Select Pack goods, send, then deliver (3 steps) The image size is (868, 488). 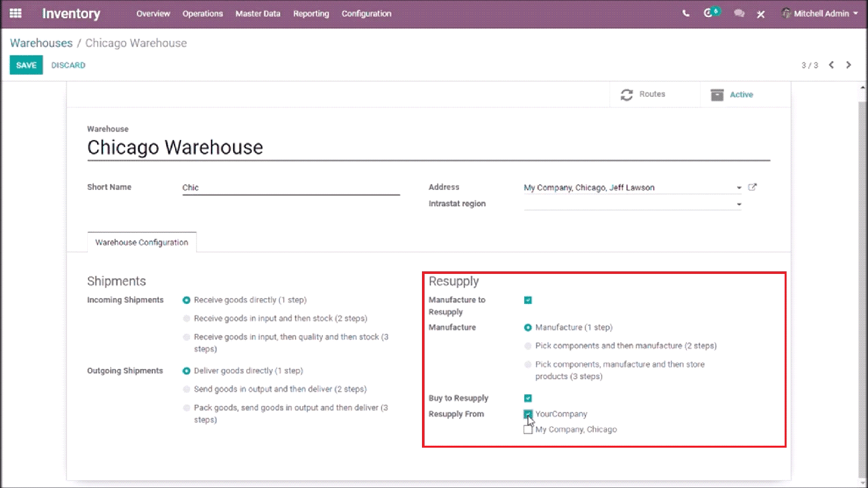(187, 408)
